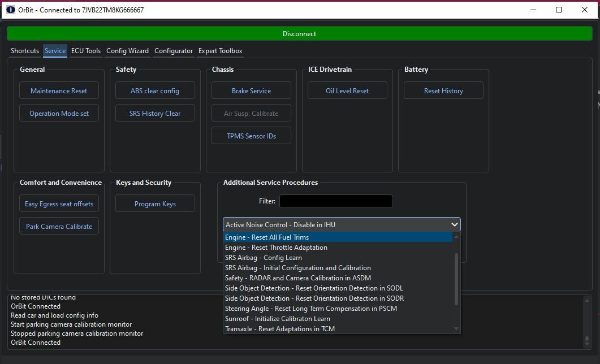Click the Filter text input field
This screenshot has width=600, height=364.
335,201
